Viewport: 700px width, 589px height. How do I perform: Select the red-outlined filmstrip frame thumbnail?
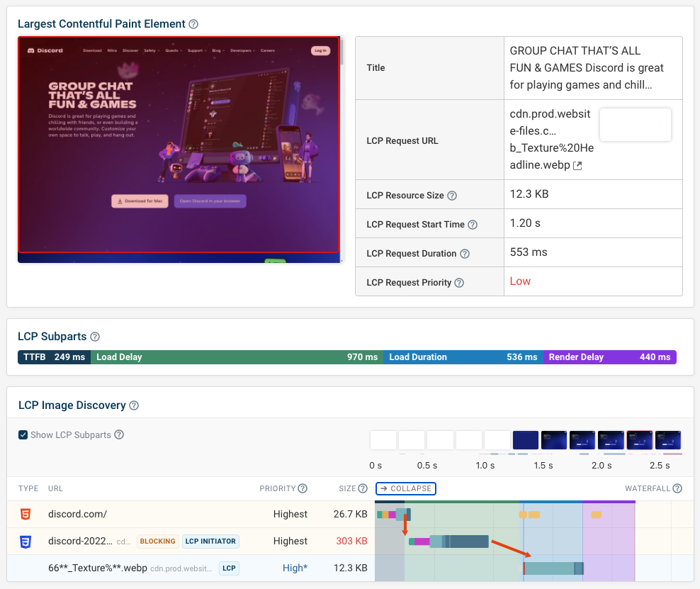(640, 440)
